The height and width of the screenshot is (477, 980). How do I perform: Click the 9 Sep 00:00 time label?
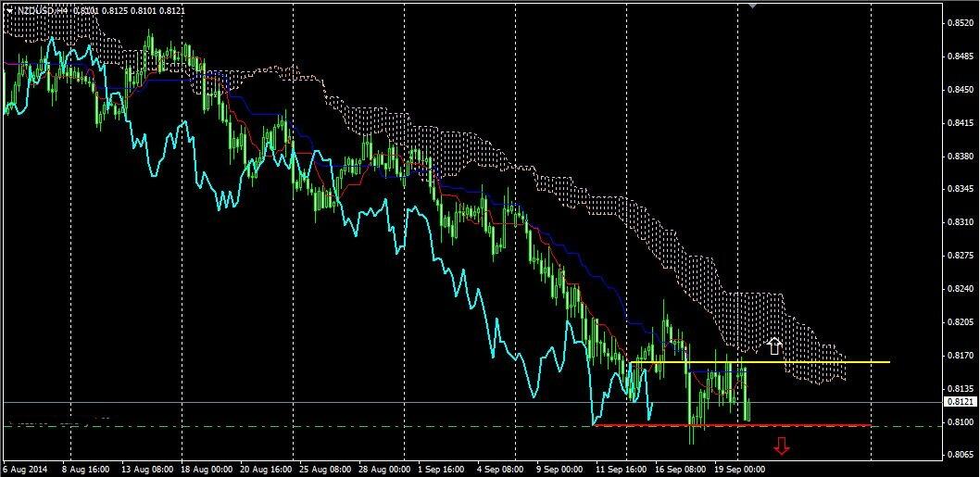pos(560,469)
